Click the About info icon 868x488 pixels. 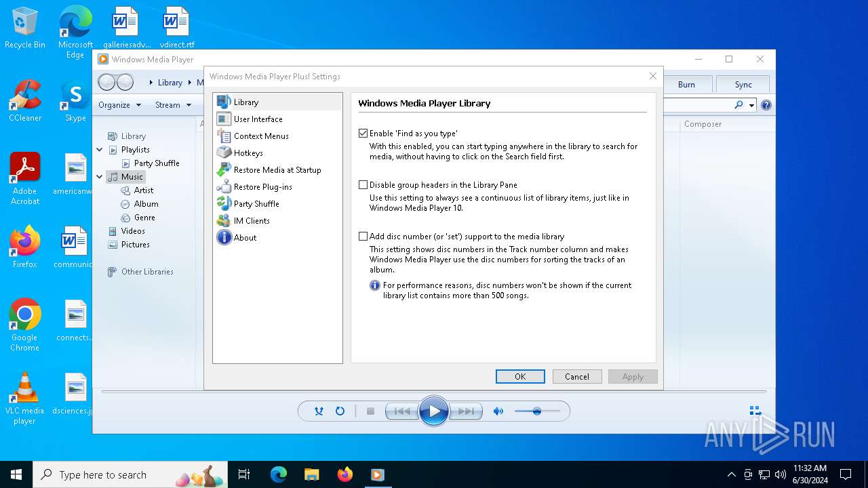tap(224, 238)
